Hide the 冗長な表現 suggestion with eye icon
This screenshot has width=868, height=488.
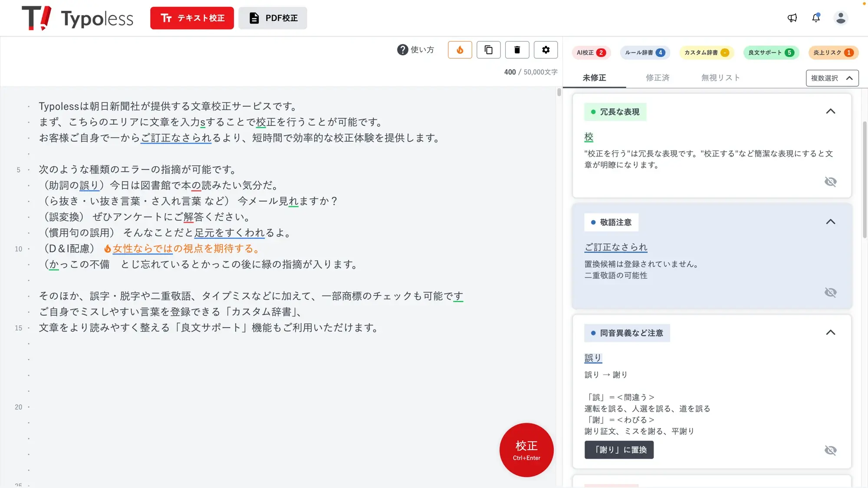pyautogui.click(x=830, y=182)
